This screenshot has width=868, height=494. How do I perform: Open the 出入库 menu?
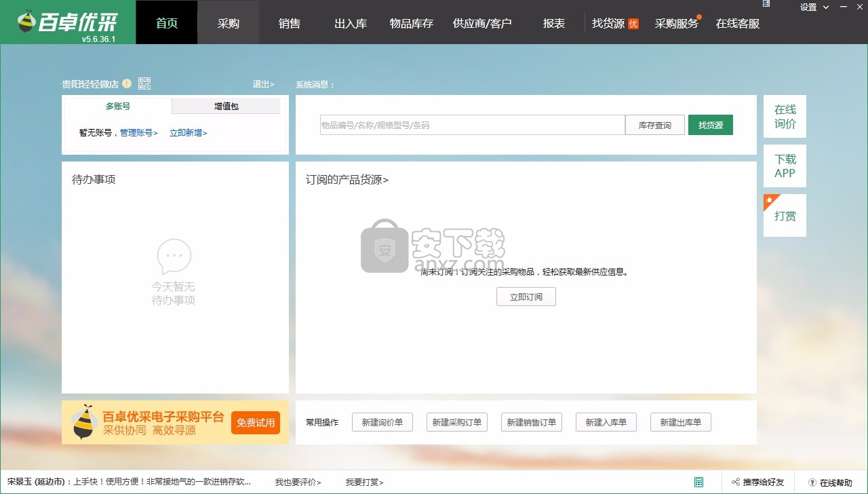point(351,22)
